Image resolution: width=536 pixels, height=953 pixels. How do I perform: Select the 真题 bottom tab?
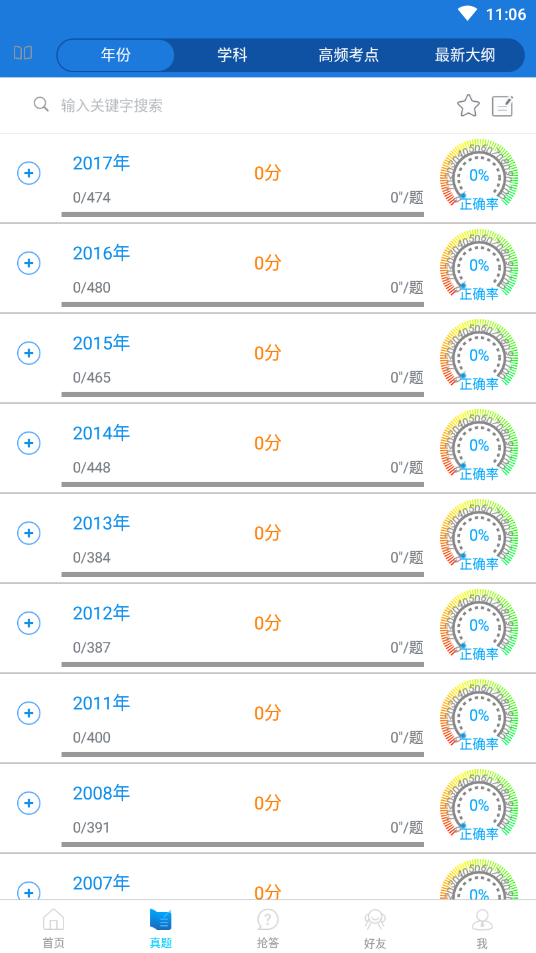point(160,928)
